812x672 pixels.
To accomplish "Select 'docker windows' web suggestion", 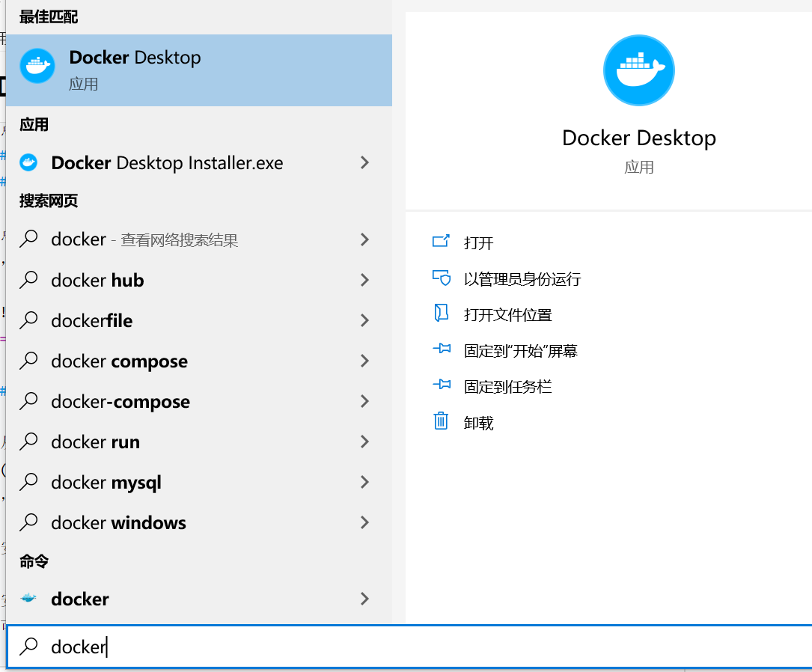I will point(199,522).
